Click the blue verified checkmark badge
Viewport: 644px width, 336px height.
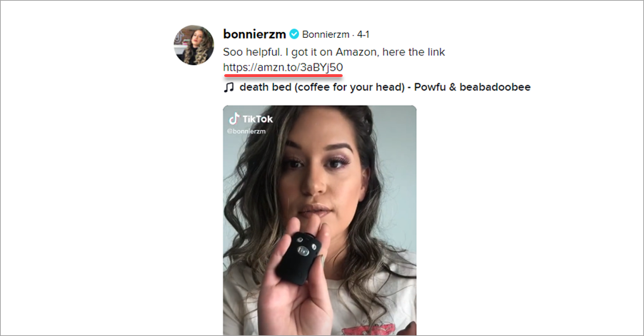coord(293,34)
